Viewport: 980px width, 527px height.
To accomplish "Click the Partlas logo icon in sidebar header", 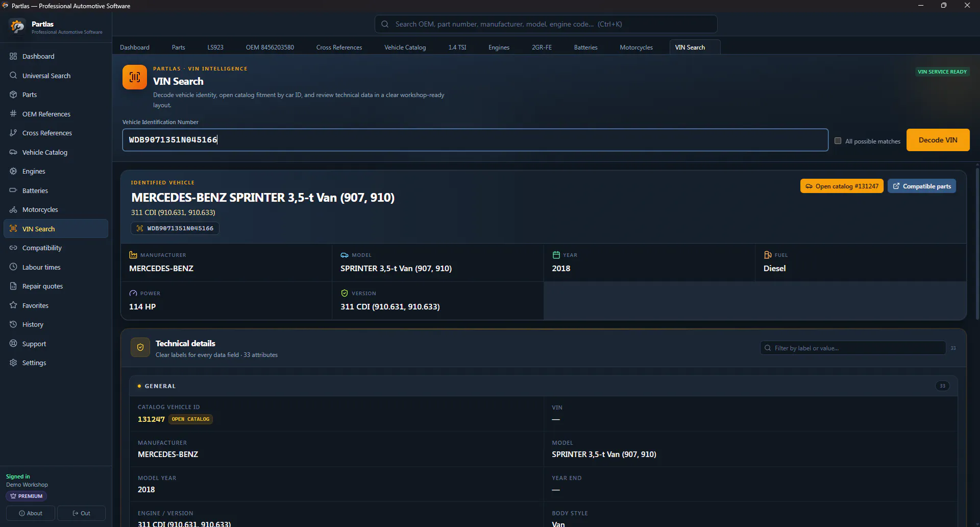I will click(x=17, y=27).
